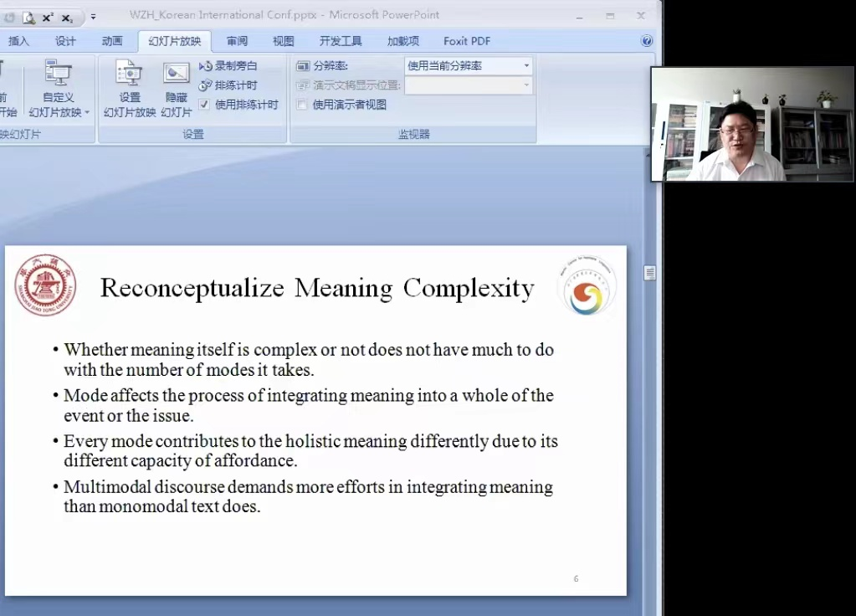Click Record Narration (录制旁白)
This screenshot has width=856, height=616.
click(x=228, y=66)
